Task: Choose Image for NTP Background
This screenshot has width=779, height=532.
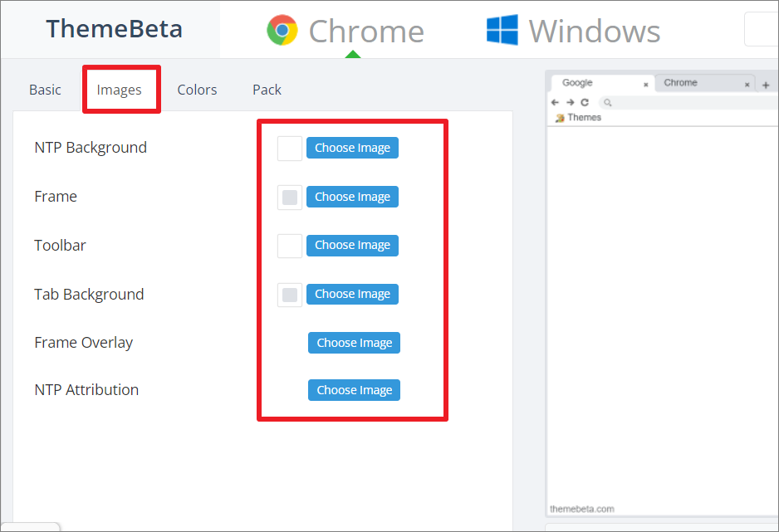Action: [352, 148]
